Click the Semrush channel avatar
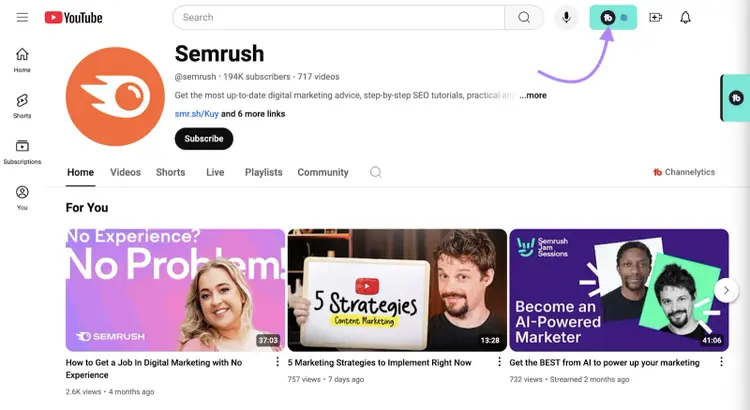This screenshot has height=410, width=750. 115,97
